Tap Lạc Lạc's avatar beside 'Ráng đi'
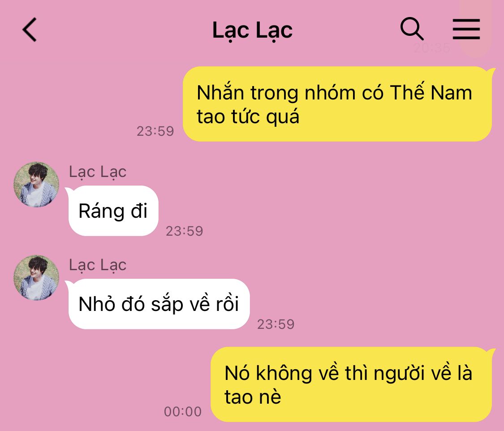Image resolution: width=504 pixels, height=431 pixels. [x=36, y=185]
